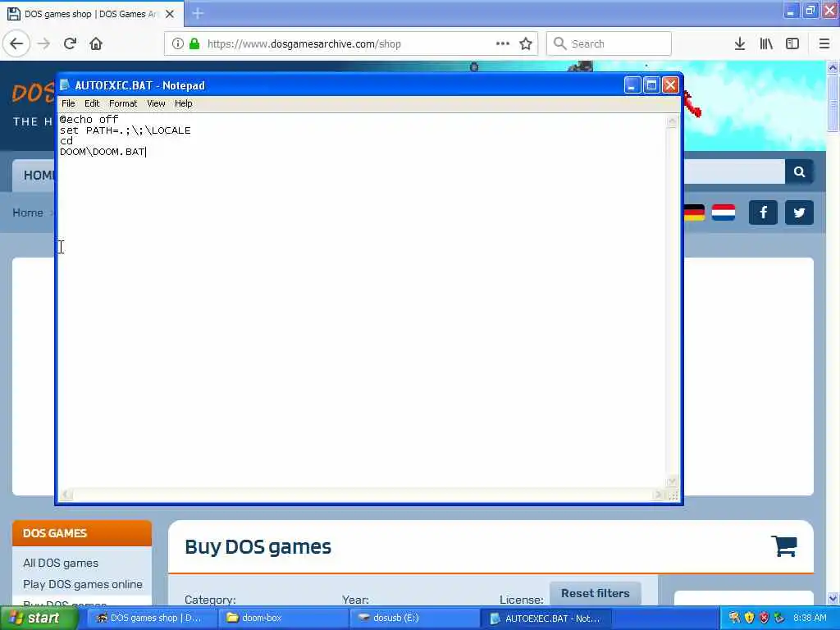This screenshot has width=840, height=630.
Task: Switch to dosusb (E:) taskbar window
Action: click(x=414, y=619)
